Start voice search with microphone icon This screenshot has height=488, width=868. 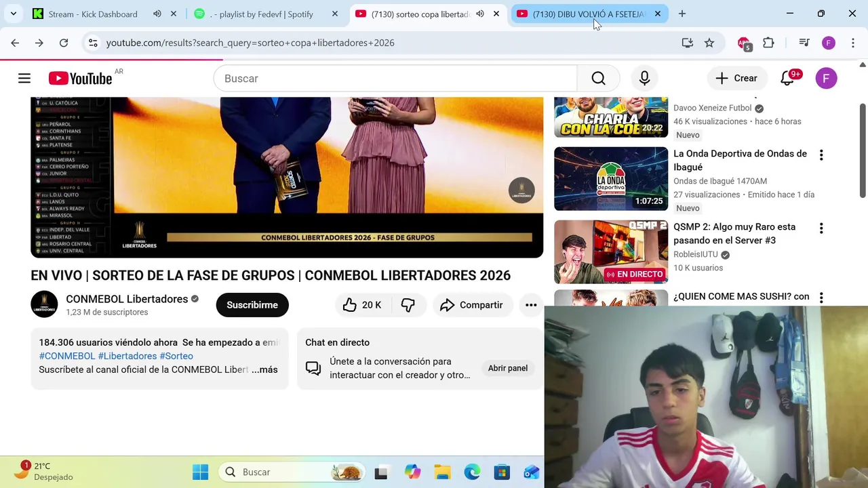pyautogui.click(x=644, y=79)
